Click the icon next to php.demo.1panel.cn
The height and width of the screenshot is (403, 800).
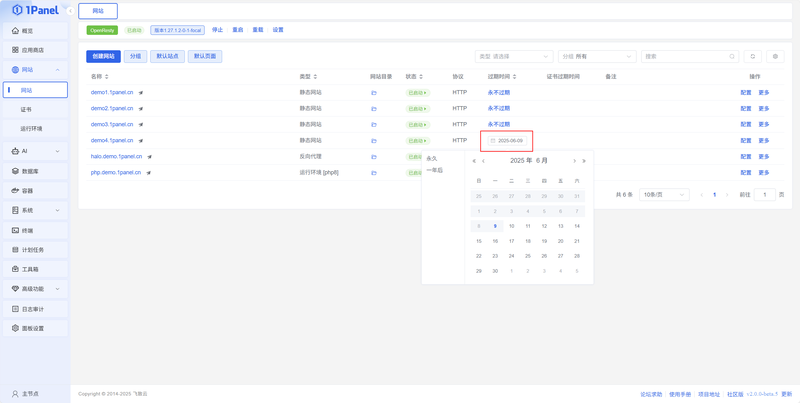[x=148, y=173]
